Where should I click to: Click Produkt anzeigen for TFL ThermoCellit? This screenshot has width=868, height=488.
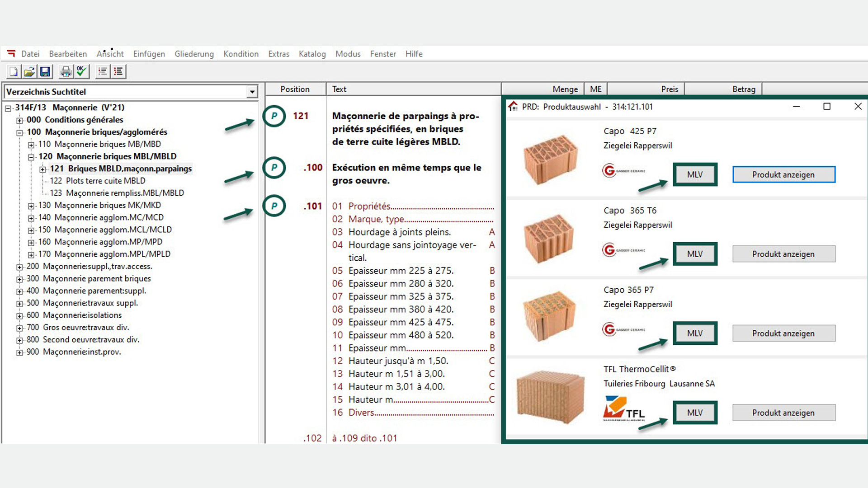(783, 413)
